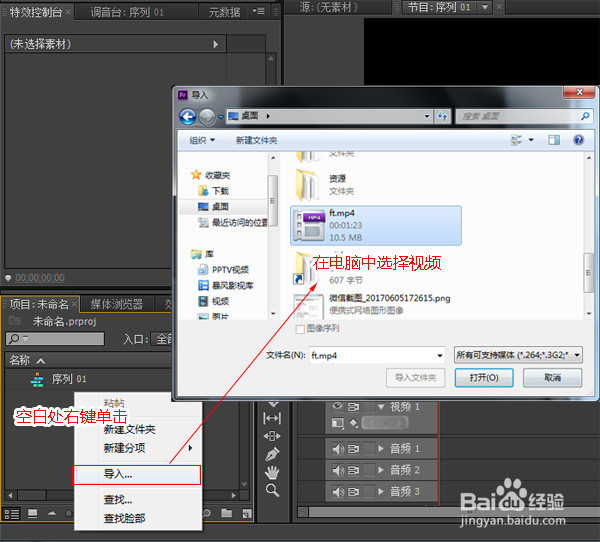This screenshot has height=542, width=600.
Task: Toggle sync lock on 视频 1 track
Action: (353, 406)
